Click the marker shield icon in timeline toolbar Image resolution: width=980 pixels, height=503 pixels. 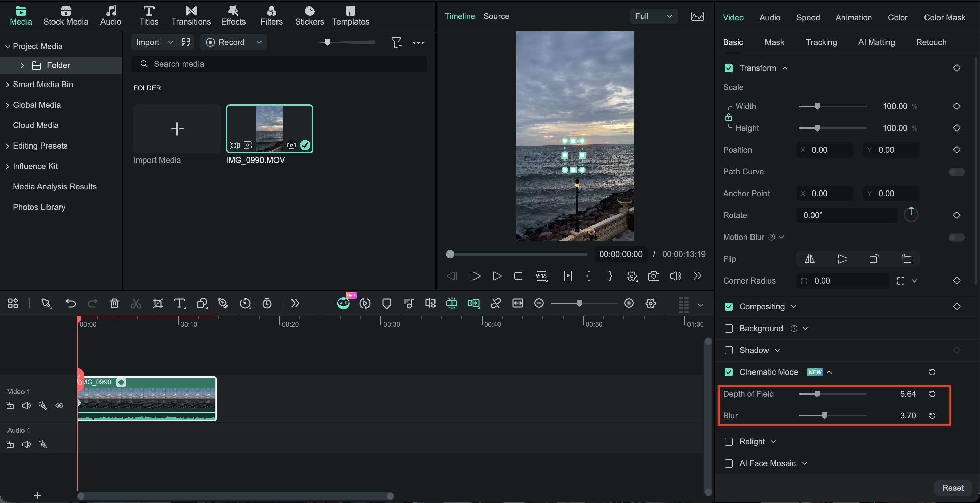pyautogui.click(x=386, y=303)
